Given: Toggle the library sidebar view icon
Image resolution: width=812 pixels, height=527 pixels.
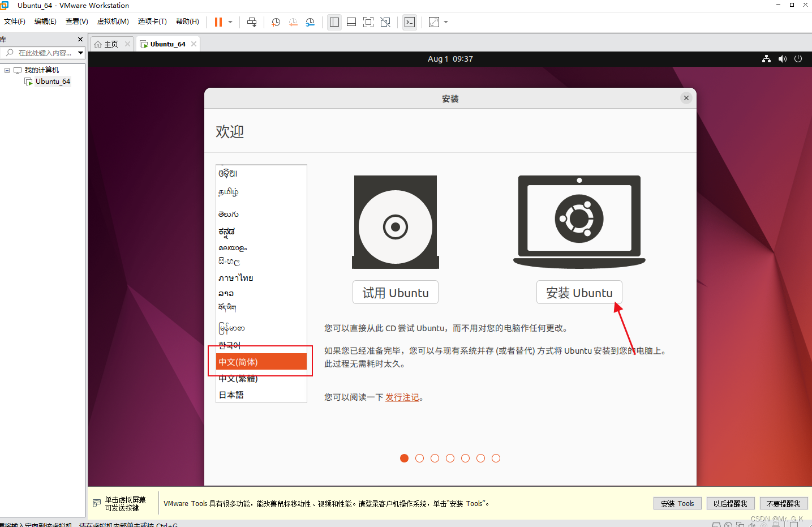Looking at the screenshot, I should click(x=334, y=22).
